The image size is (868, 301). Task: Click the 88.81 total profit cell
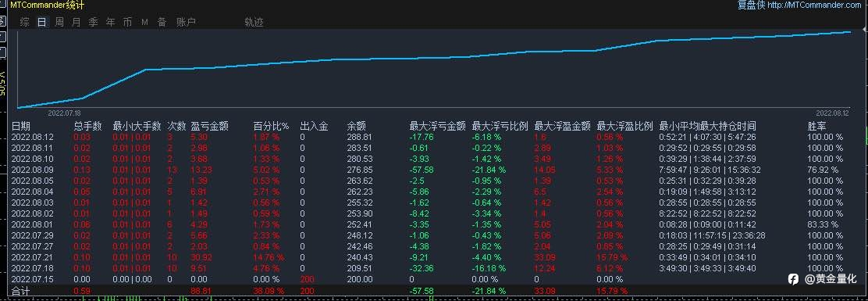pyautogui.click(x=201, y=291)
